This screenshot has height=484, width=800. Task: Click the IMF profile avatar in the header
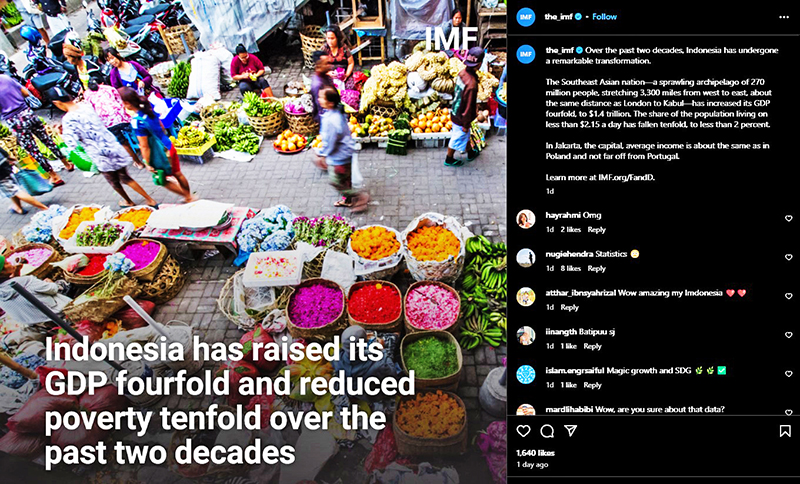pyautogui.click(x=526, y=17)
